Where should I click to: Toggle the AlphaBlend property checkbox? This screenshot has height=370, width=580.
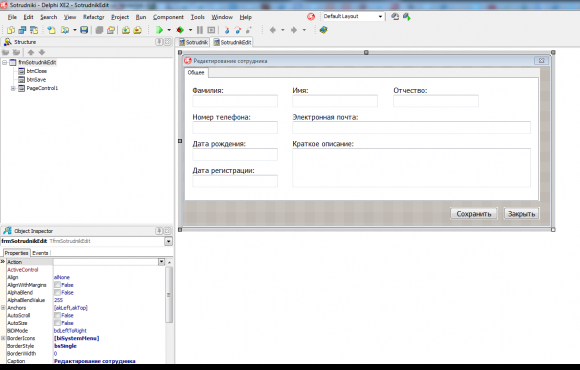coord(57,293)
